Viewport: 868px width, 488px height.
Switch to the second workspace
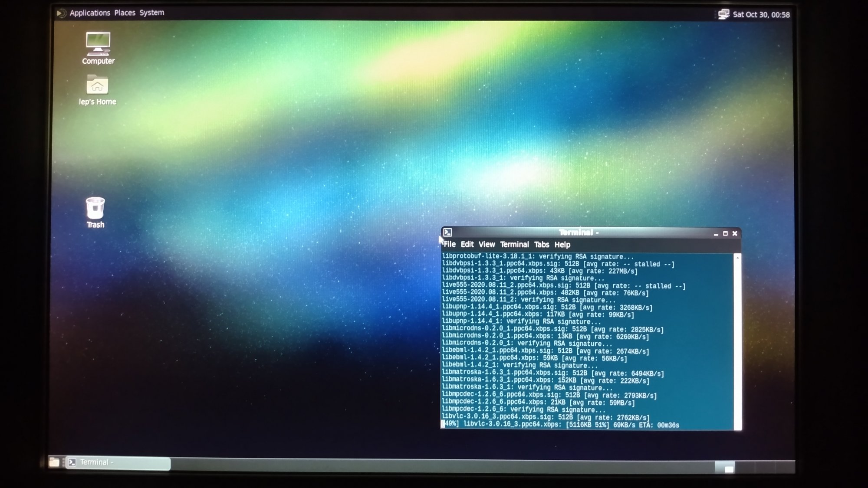745,468
